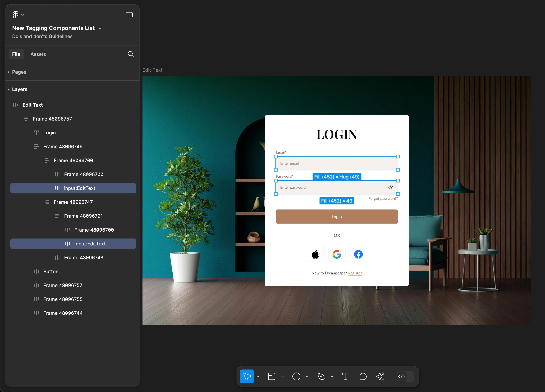Open the AI actions sparkle tool
This screenshot has width=545, height=392.
tap(380, 376)
